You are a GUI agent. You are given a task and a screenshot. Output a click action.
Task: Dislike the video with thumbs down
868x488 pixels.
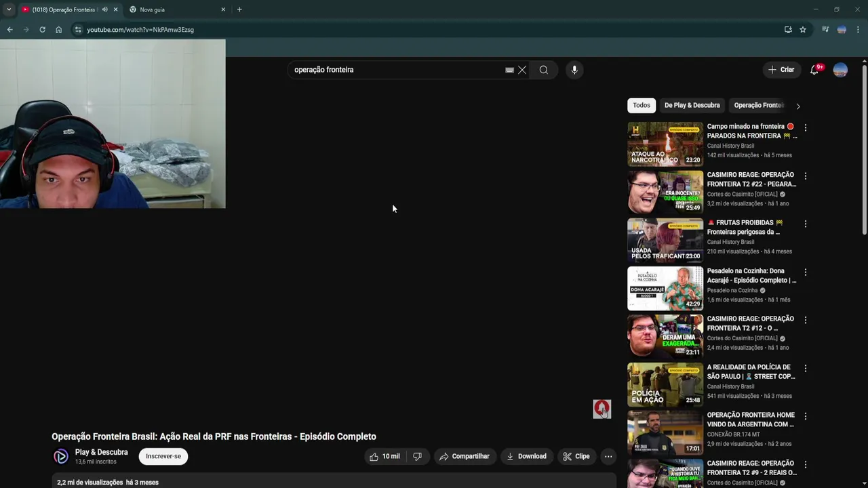click(x=417, y=457)
